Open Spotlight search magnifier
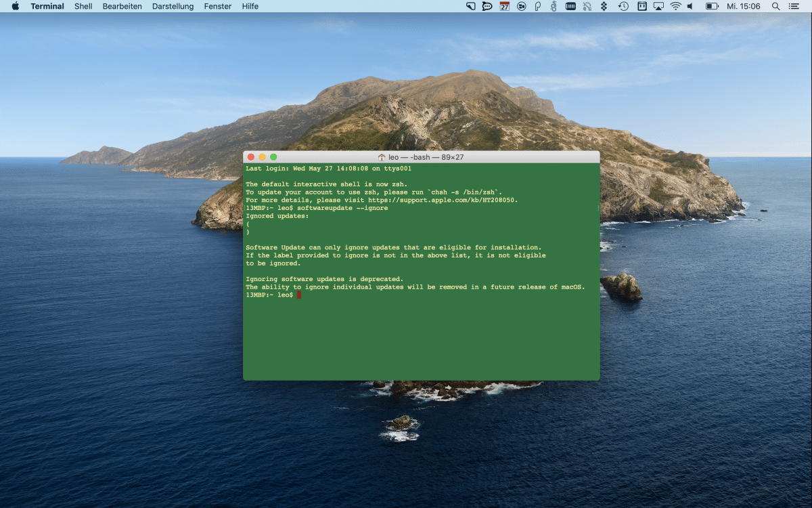This screenshot has height=508, width=812. pyautogui.click(x=775, y=6)
